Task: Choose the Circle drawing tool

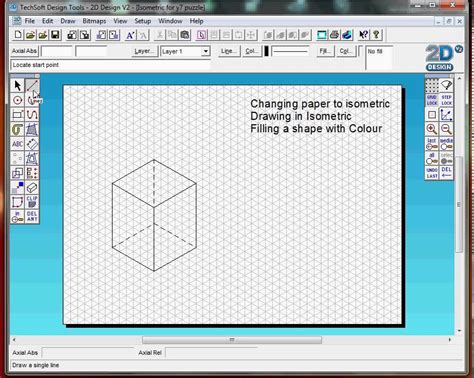Action: pos(17,100)
